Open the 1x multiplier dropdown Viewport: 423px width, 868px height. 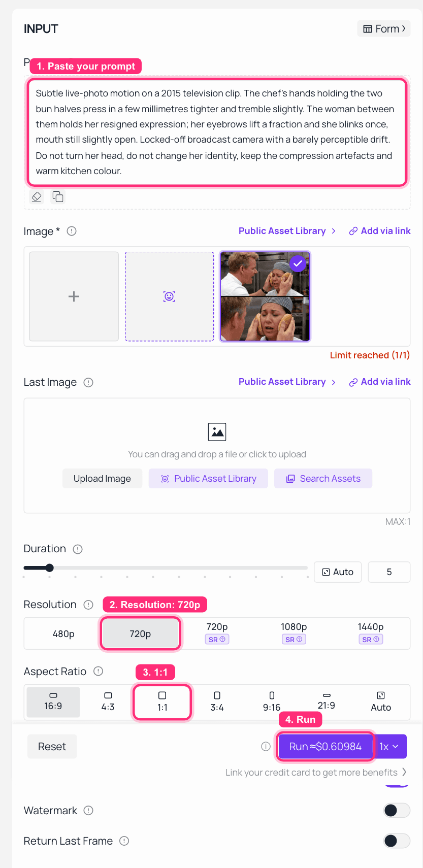(390, 747)
